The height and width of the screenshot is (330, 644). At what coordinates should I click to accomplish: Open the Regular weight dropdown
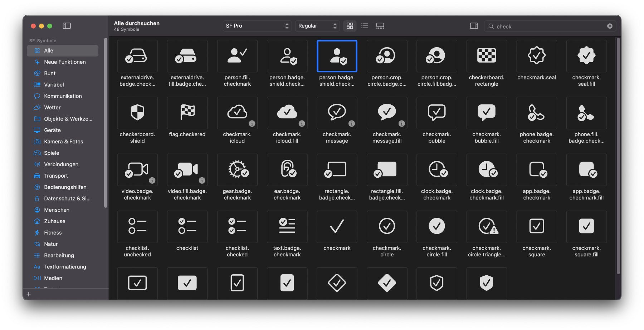(x=317, y=26)
